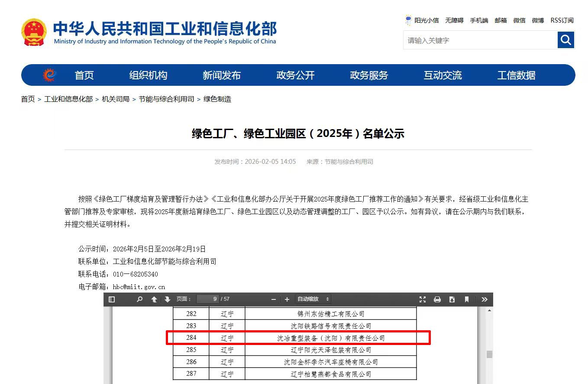Image resolution: width=588 pixels, height=384 pixels.
Task: Focus the 请输入关键字 search box
Action: click(480, 40)
